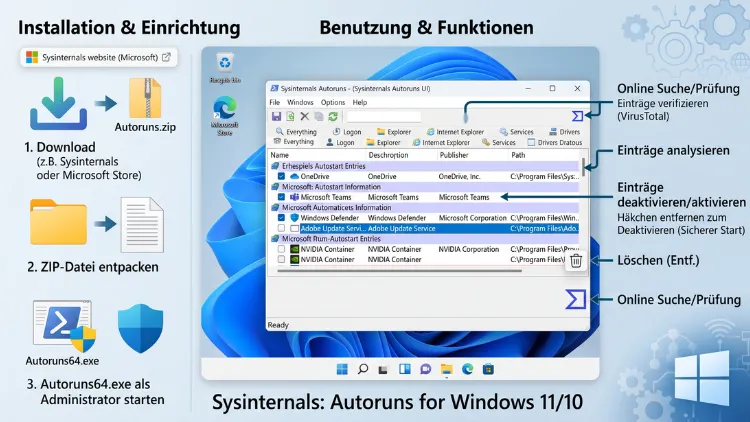The height and width of the screenshot is (422, 750).
Task: Switch to the Drivers tab with computer icon
Action: (564, 132)
